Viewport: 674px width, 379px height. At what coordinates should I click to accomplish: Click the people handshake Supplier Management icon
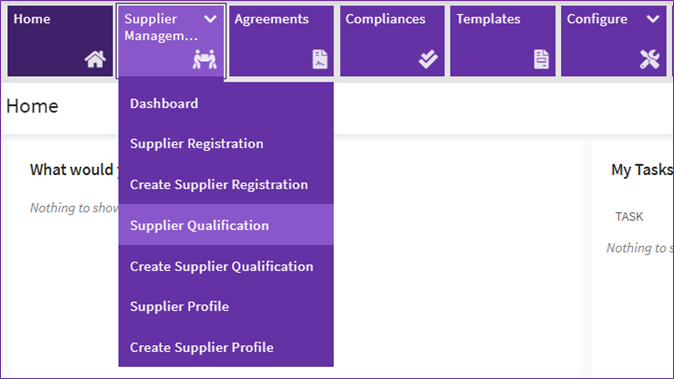205,59
